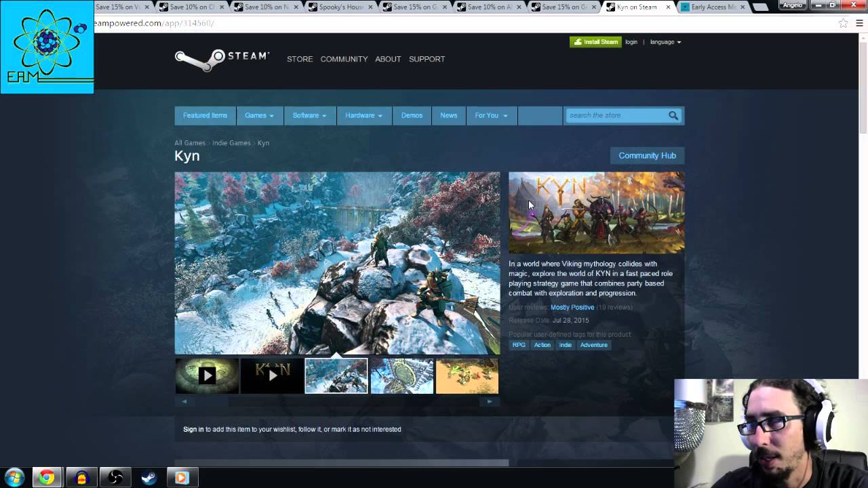This screenshot has height=488, width=868.
Task: Click the login link
Action: pos(631,42)
